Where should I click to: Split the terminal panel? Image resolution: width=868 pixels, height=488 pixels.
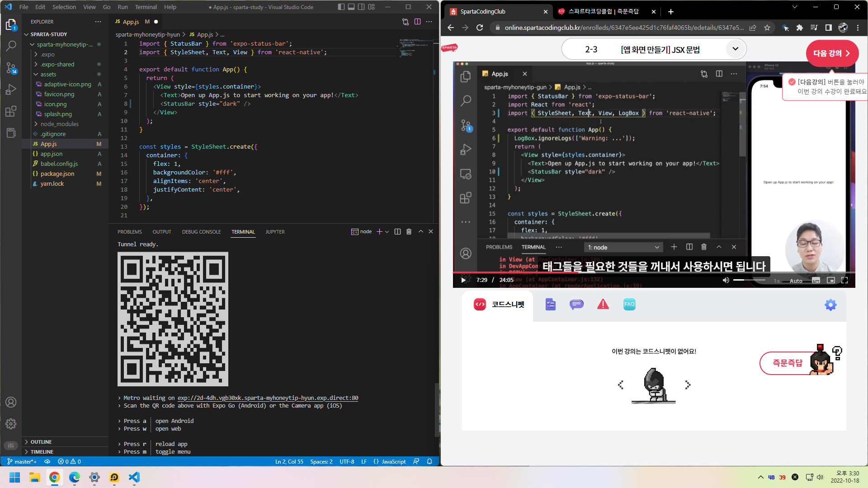coord(397,232)
